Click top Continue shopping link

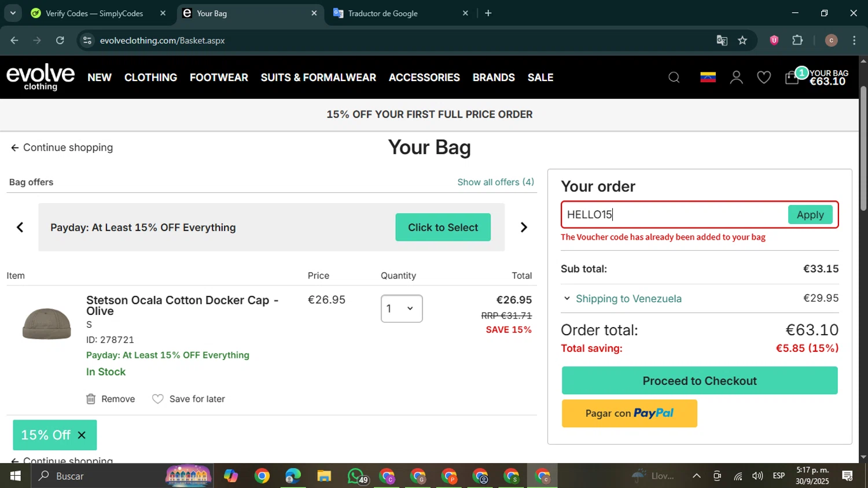click(62, 148)
